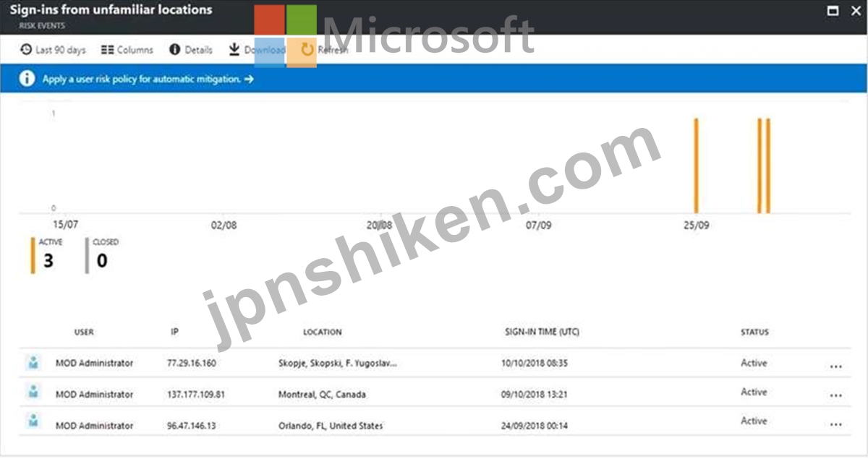This screenshot has width=868, height=459.
Task: Click the Refresh circular arrow icon
Action: pos(307,49)
